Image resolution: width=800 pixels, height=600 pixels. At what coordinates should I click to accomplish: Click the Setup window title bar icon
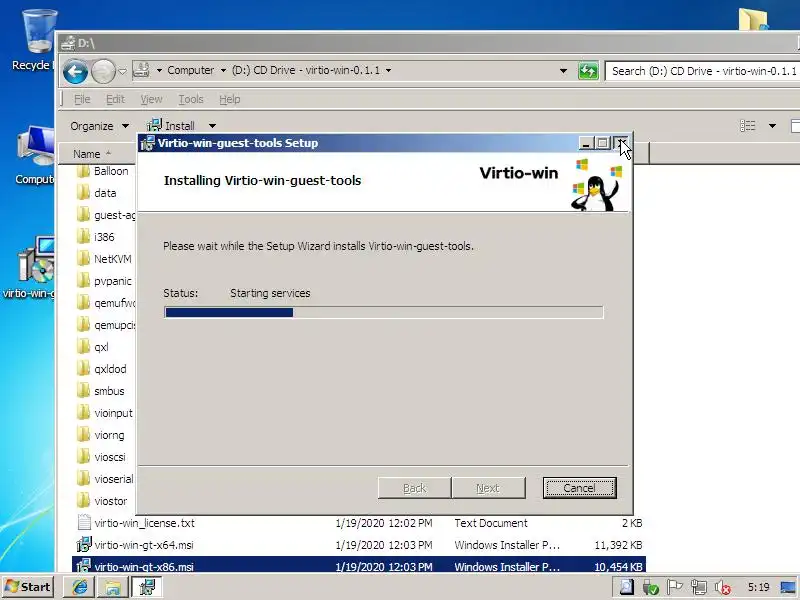pyautogui.click(x=147, y=143)
